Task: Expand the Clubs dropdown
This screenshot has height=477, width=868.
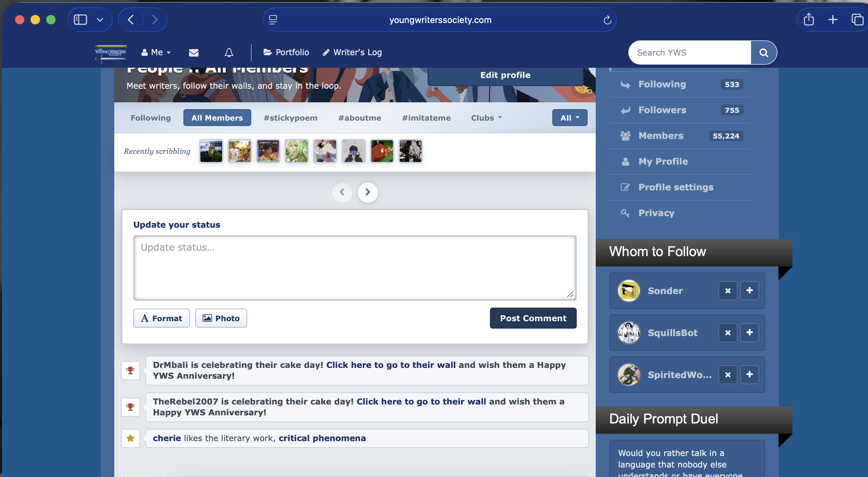Action: pos(486,118)
